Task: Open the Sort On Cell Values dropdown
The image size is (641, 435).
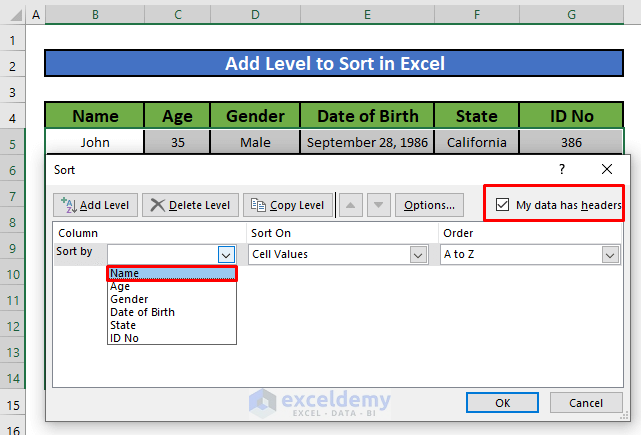Action: point(418,255)
